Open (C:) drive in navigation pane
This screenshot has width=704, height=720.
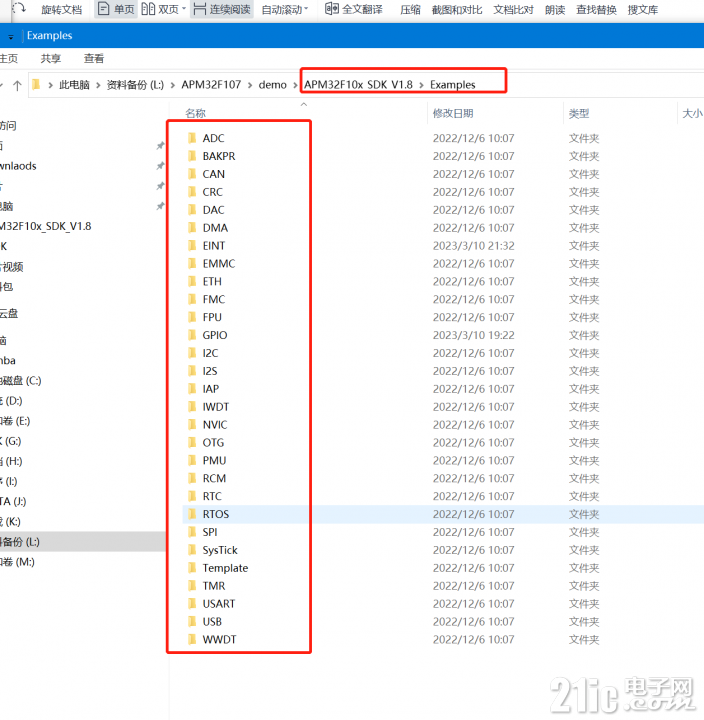click(x=21, y=381)
